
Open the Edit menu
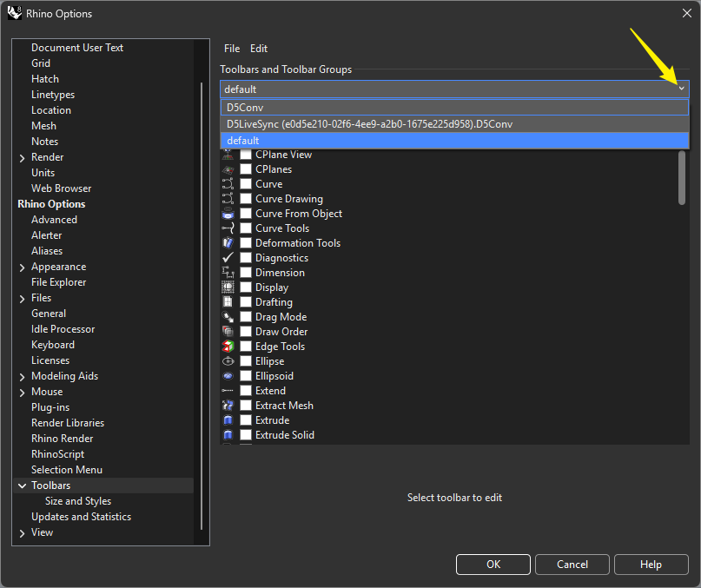pyautogui.click(x=259, y=49)
